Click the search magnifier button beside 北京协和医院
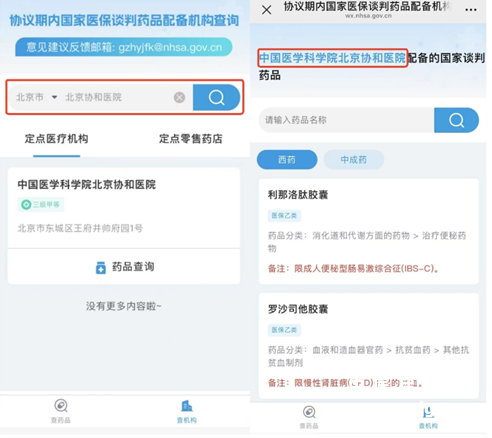Screen dimensions: 492x438 (217, 98)
